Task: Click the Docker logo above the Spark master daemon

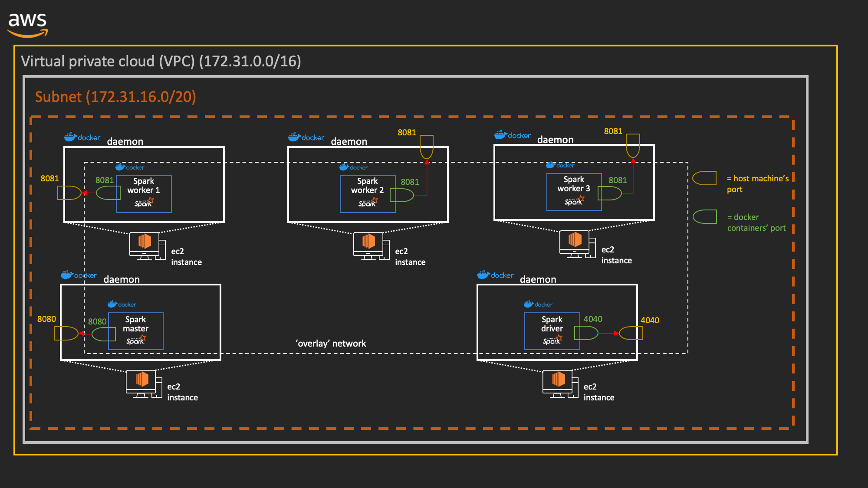Action: (79, 275)
